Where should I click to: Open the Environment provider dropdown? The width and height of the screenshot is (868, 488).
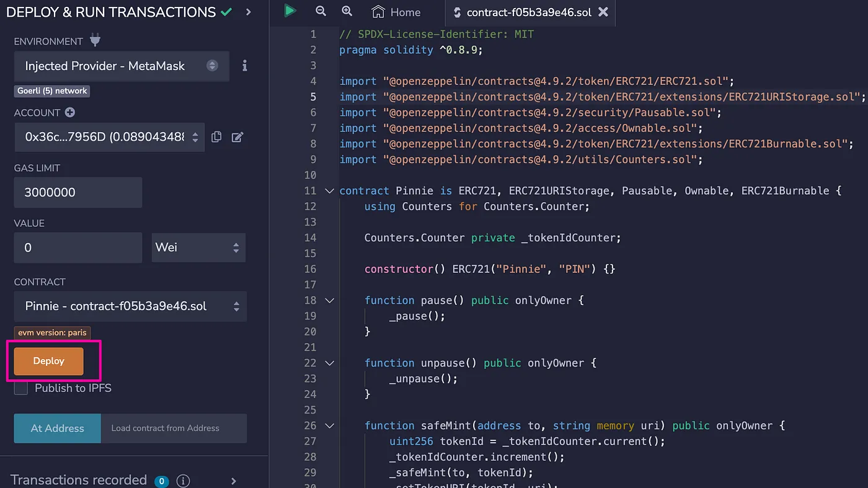(122, 66)
